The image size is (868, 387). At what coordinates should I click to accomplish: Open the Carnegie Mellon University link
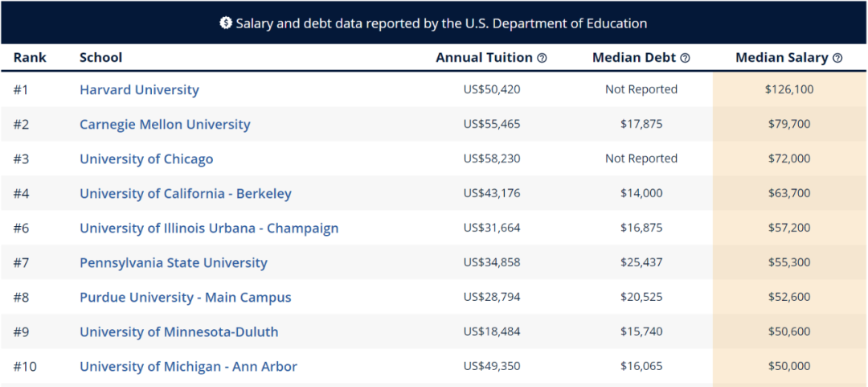pyautogui.click(x=165, y=125)
